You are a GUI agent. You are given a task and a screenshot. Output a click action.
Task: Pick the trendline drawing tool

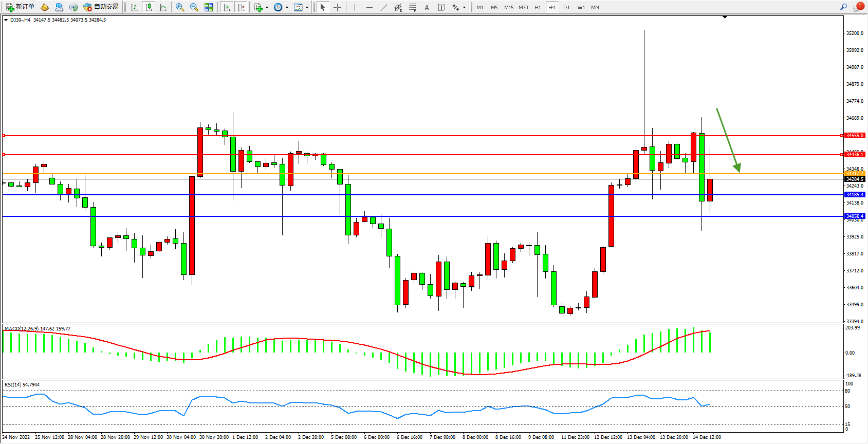tap(383, 7)
